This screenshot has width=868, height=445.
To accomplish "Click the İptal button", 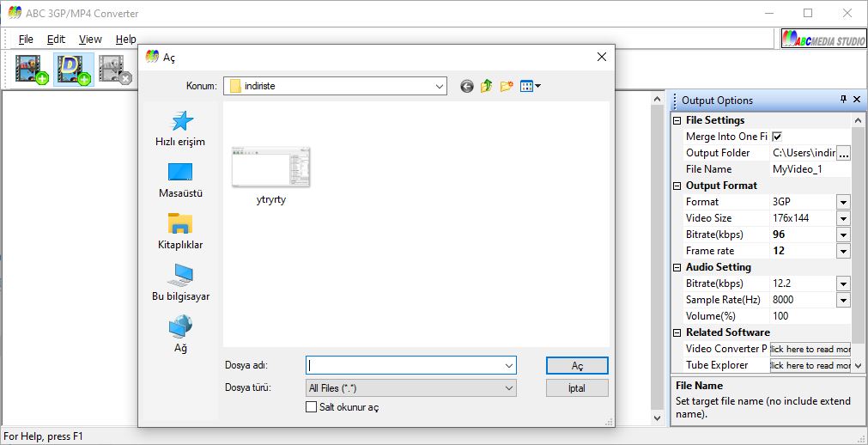I will point(577,388).
